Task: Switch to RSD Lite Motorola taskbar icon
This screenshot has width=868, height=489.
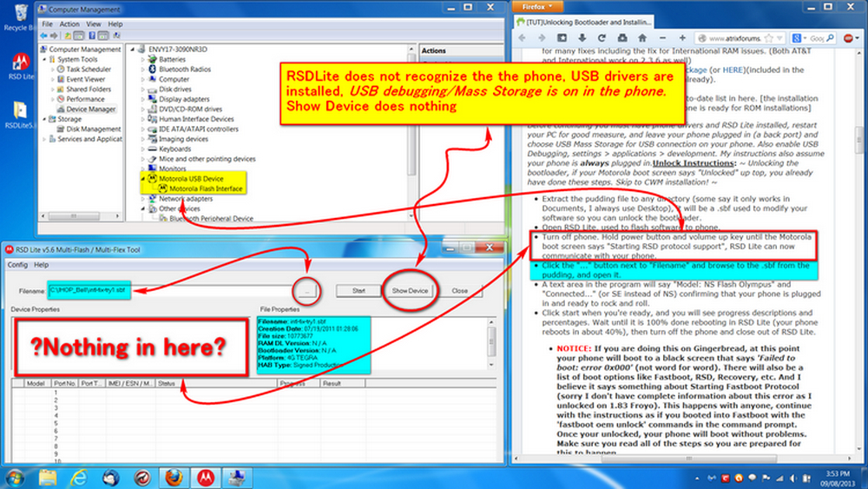Action: click(206, 478)
